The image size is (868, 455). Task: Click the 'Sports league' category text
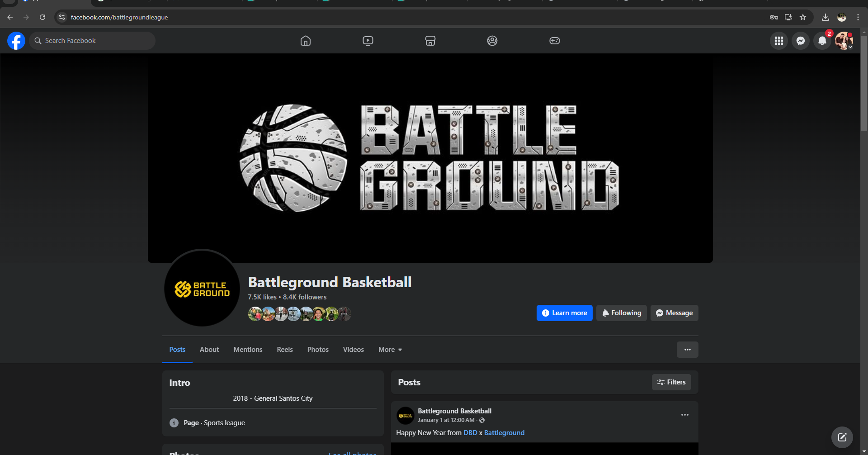224,423
